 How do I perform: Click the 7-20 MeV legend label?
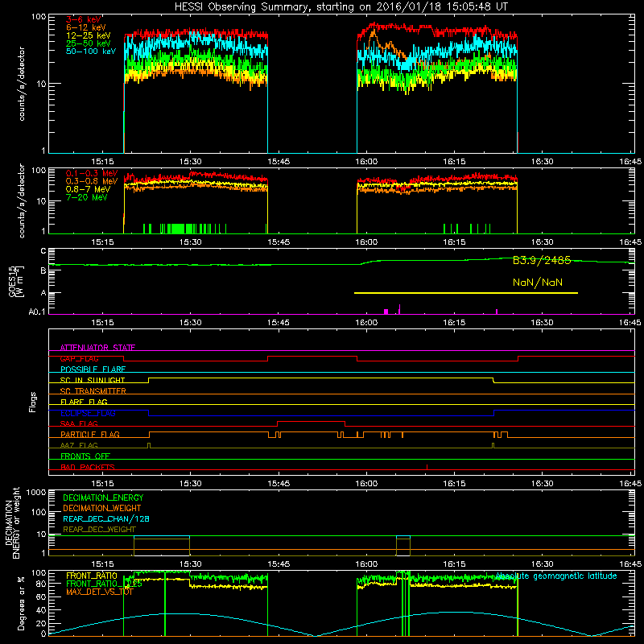(x=86, y=197)
